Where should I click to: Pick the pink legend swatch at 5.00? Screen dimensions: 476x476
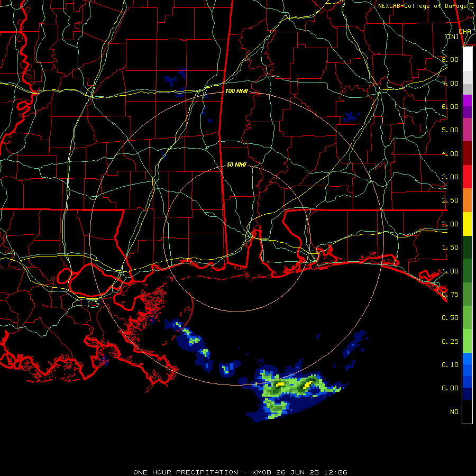pyautogui.click(x=467, y=130)
